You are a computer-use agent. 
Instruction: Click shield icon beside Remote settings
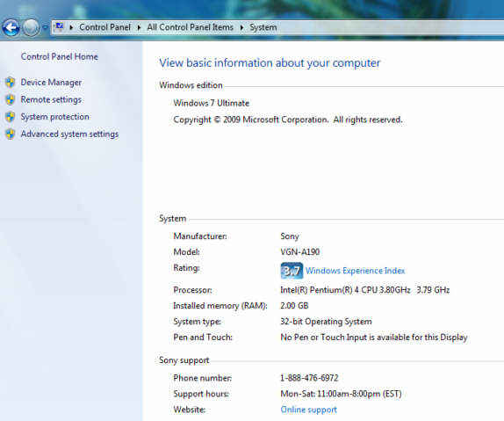pos(11,100)
